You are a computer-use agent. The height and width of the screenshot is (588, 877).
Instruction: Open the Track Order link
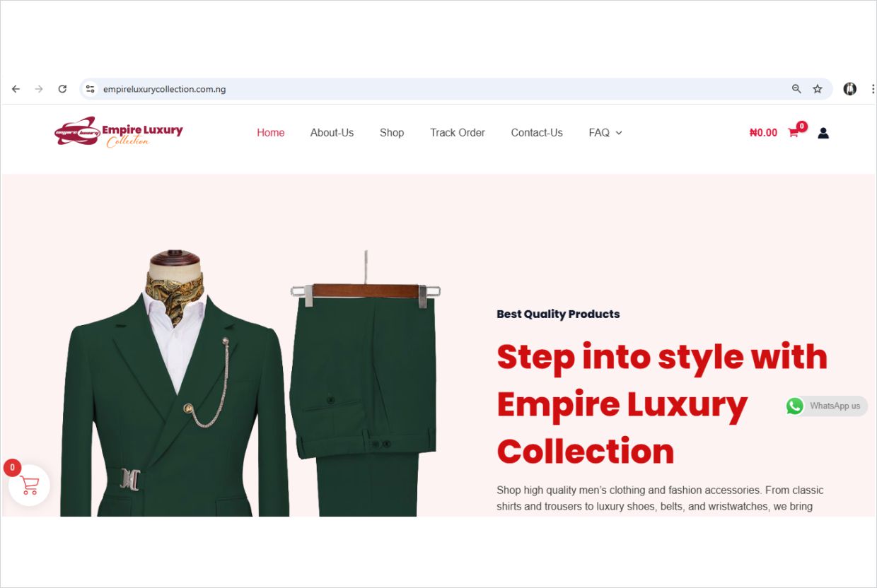pos(457,133)
